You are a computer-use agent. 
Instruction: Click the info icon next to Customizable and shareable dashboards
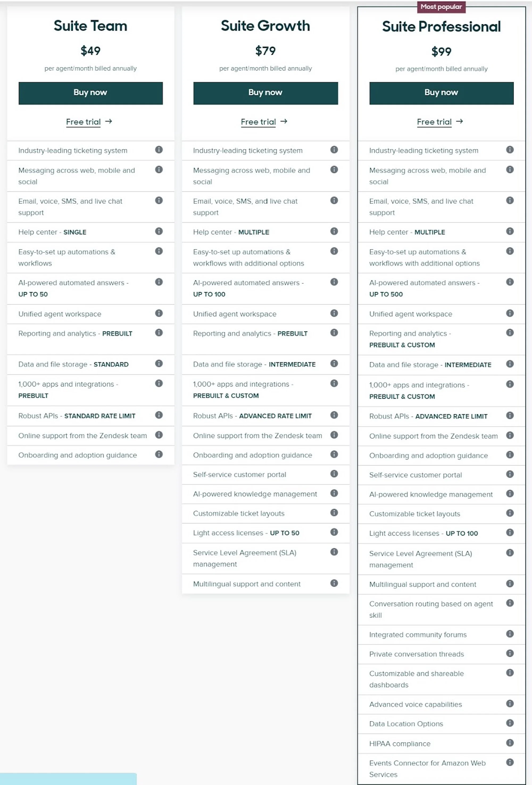508,673
